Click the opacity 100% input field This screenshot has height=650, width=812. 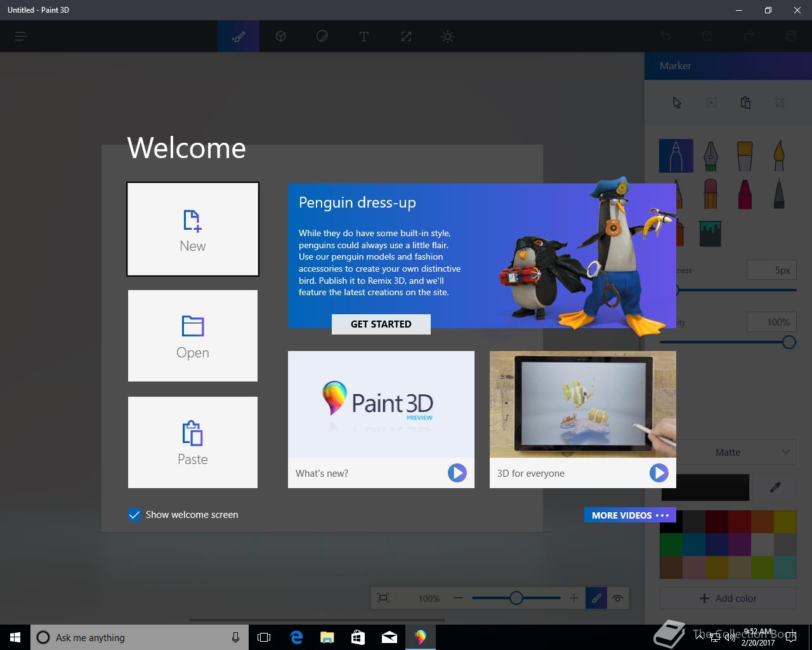tap(771, 322)
